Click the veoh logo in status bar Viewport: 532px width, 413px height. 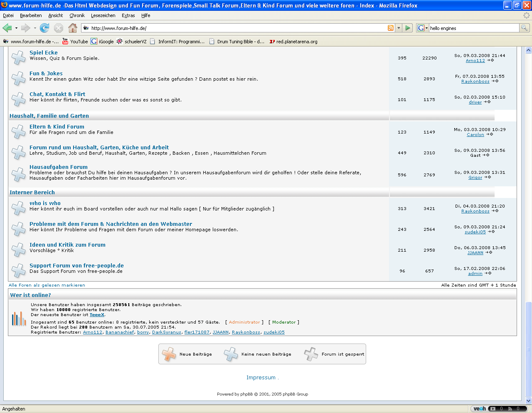point(479,409)
